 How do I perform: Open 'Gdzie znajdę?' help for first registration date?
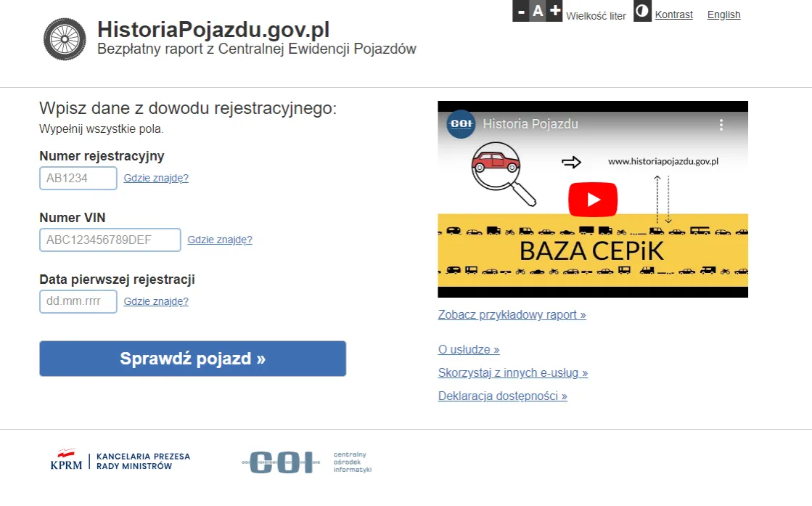tap(156, 301)
